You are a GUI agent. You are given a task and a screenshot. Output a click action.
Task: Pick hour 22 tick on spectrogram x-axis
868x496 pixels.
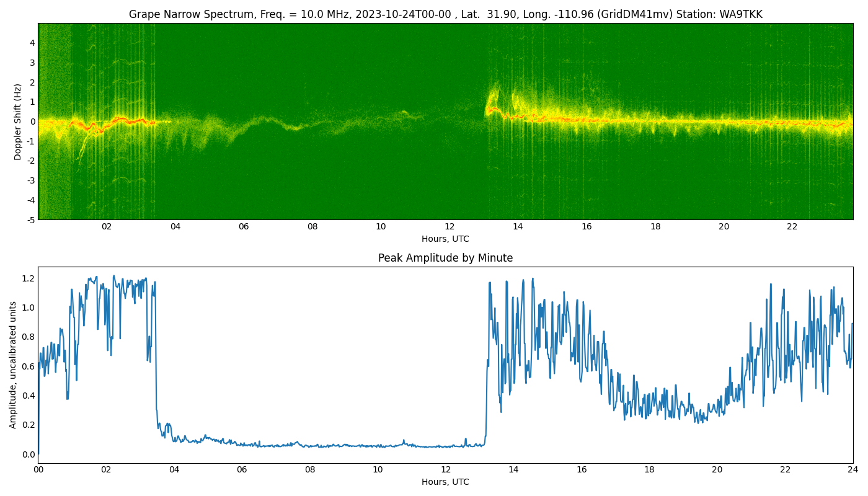coord(792,227)
